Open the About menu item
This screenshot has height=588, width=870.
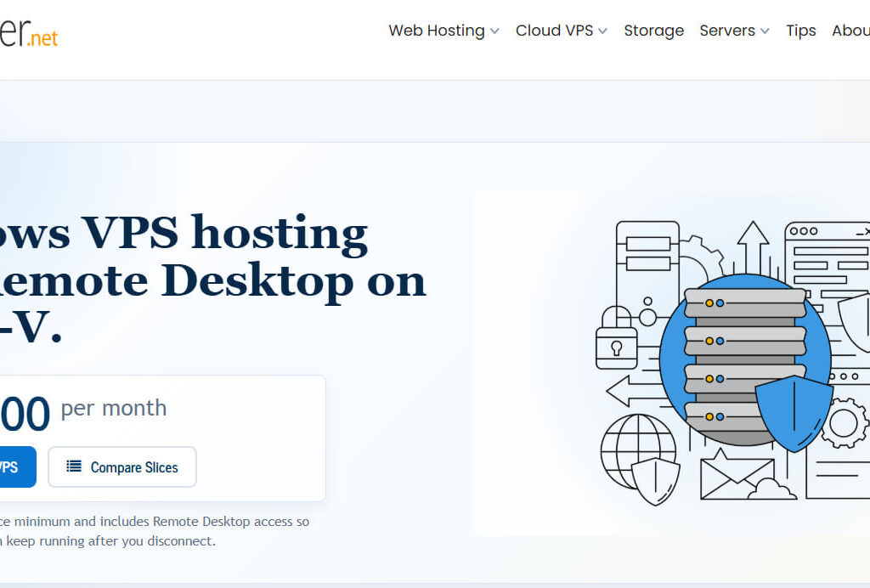point(850,31)
